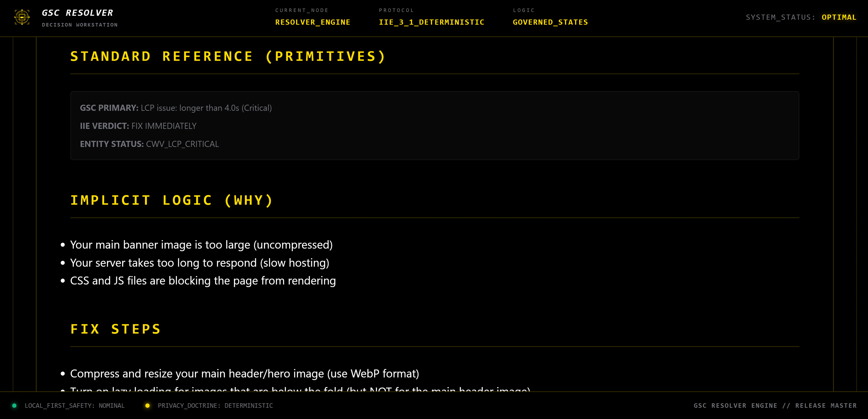Click the STANDARD REFERENCE (PRIMITIVES) heading
This screenshot has width=868, height=419.
pyautogui.click(x=228, y=56)
